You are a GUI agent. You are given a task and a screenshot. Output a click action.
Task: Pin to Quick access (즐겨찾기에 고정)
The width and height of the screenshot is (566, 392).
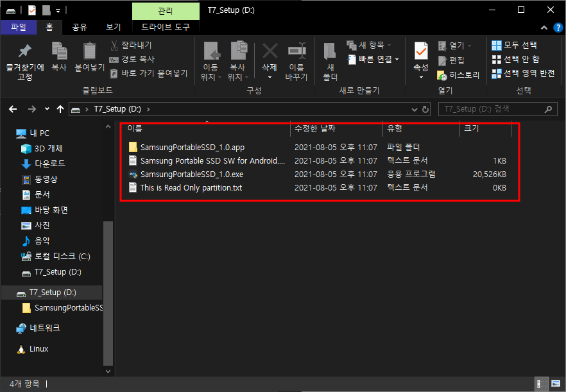point(24,62)
